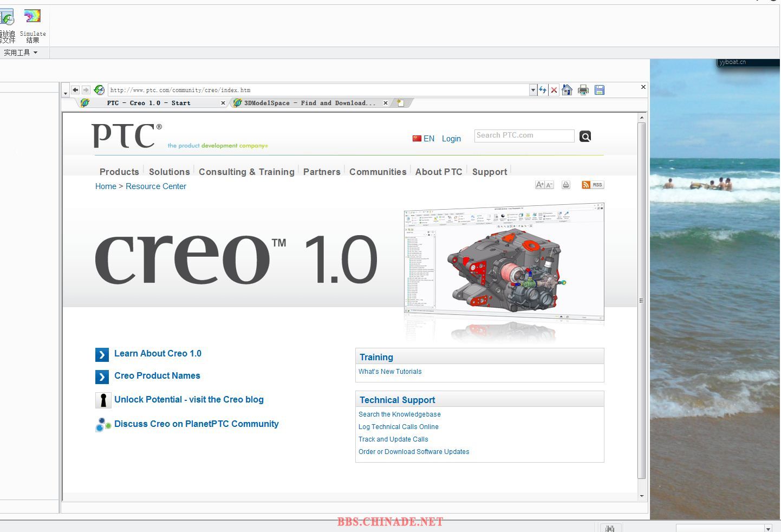Image resolution: width=781 pixels, height=532 pixels.
Task: Focus the Search PTC.com field
Action: pos(524,135)
